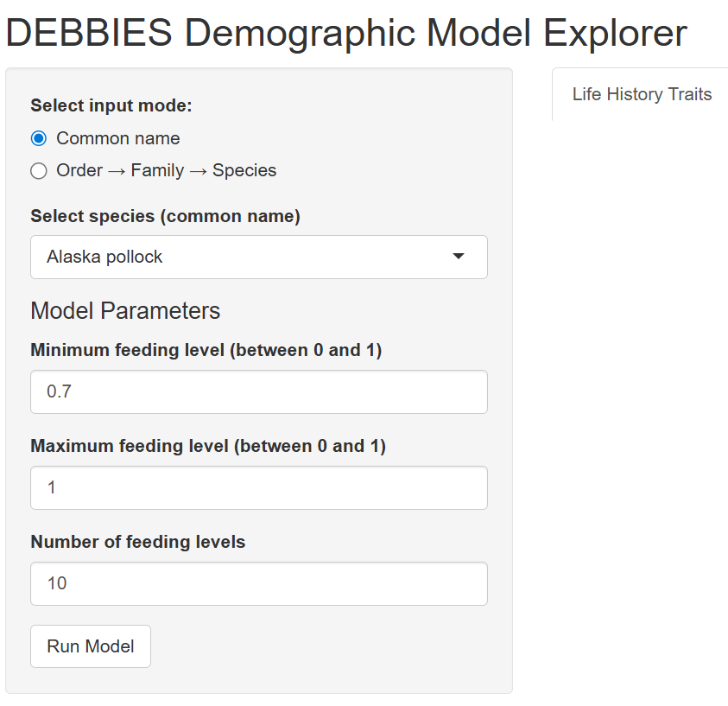Click the gray sidebar panel background
This screenshot has width=728, height=706.
click(x=345, y=657)
